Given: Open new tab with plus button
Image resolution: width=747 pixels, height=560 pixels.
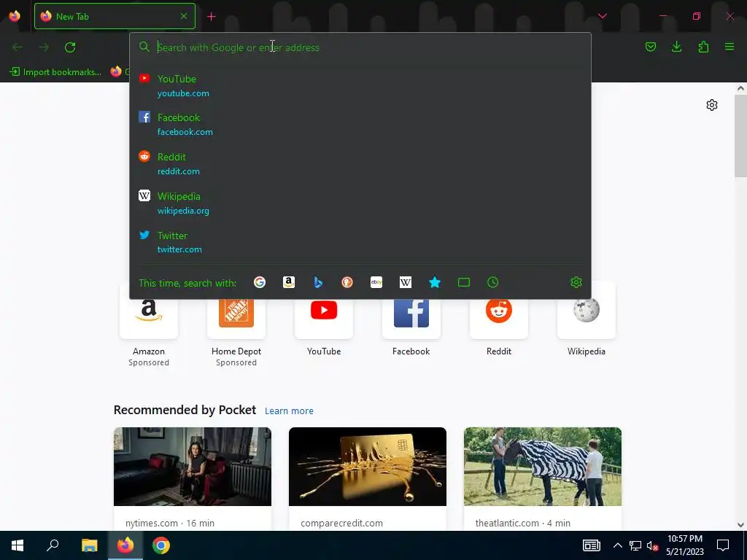Looking at the screenshot, I should tap(212, 17).
